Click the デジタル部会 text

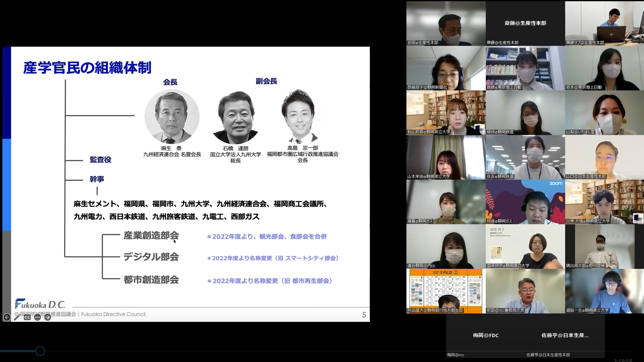[x=151, y=257]
